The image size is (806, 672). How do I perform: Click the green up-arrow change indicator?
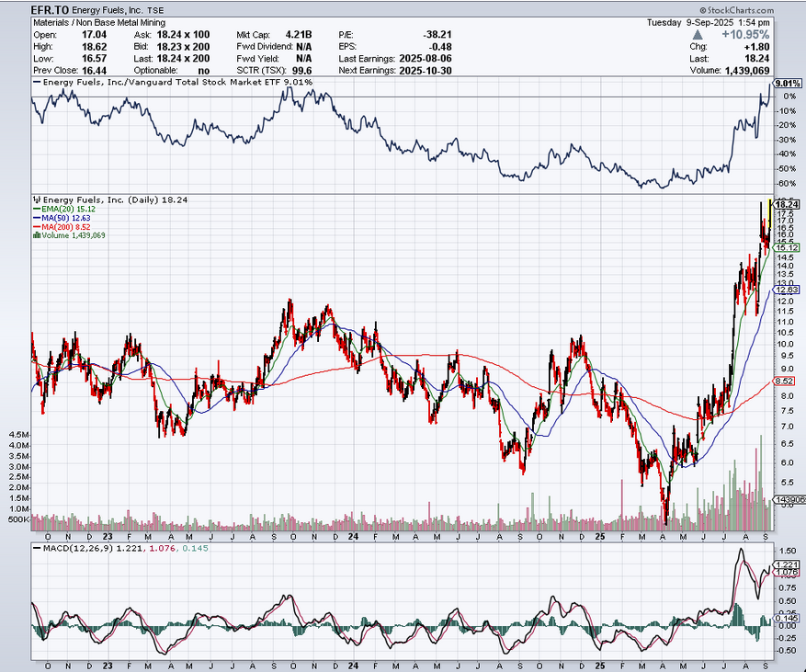coord(696,33)
